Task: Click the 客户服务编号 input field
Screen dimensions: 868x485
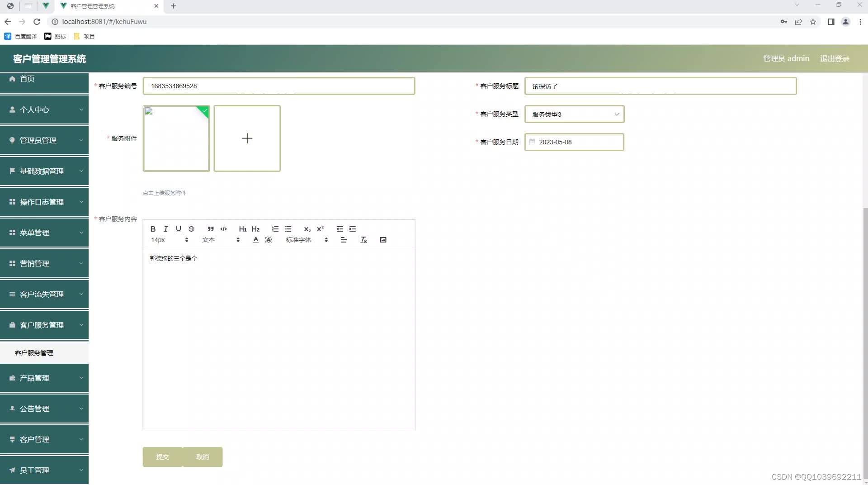Action: click(x=279, y=86)
